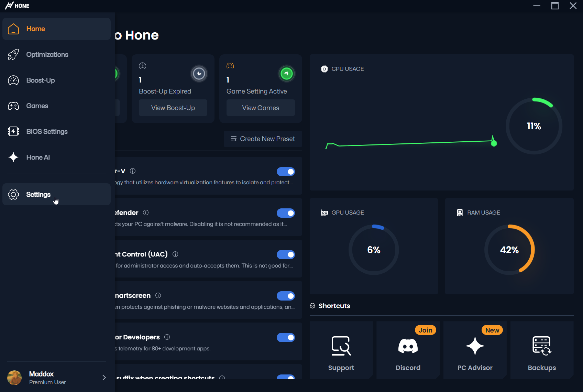This screenshot has width=583, height=392.
Task: Open BIOS Settings from the sidebar
Action: [x=56, y=132]
